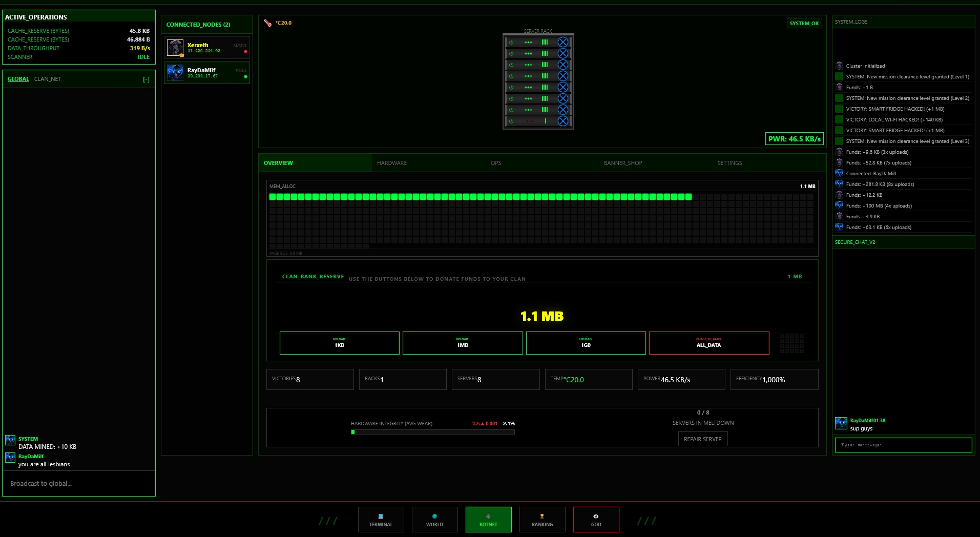Click Xerxeth's avatar in connected nodes
The height and width of the screenshot is (537, 980).
(x=175, y=48)
